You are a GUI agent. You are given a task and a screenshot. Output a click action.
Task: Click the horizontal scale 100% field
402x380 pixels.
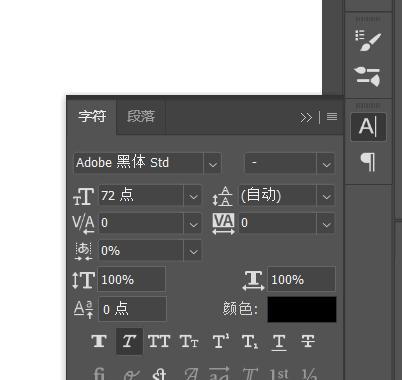(301, 279)
